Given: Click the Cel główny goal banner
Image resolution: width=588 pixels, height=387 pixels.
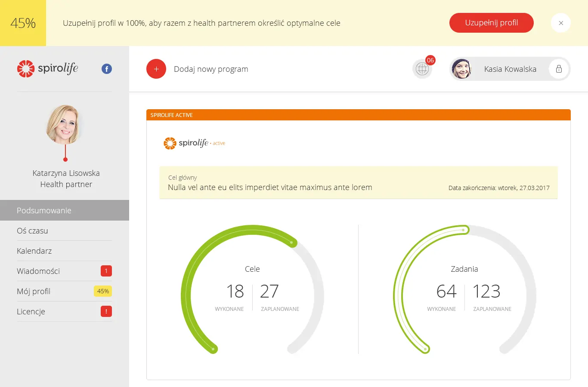Looking at the screenshot, I should coord(358,183).
